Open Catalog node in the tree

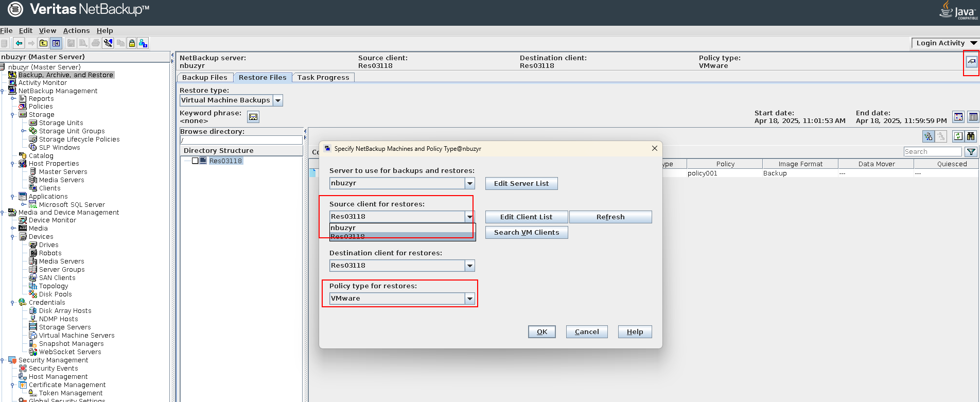(x=41, y=156)
